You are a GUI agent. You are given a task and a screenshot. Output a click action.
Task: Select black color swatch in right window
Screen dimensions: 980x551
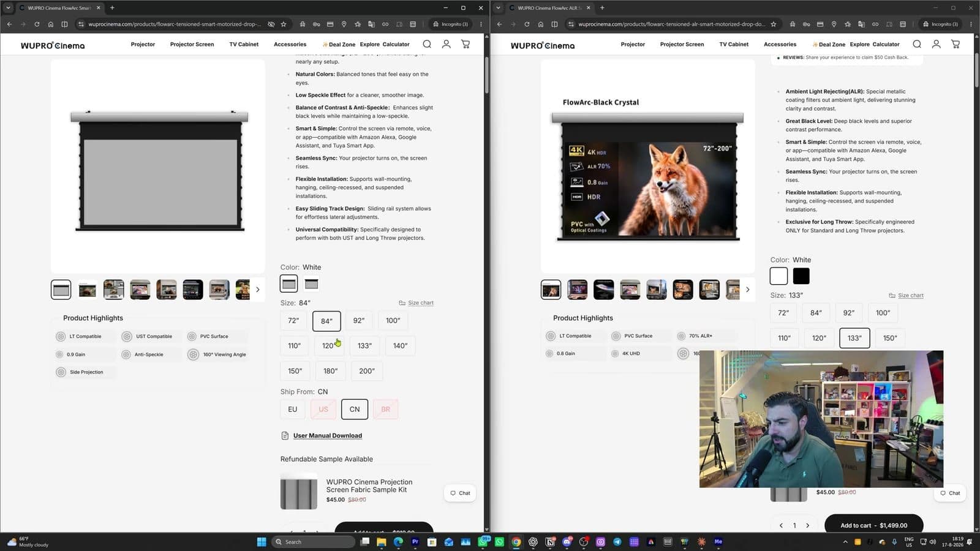pyautogui.click(x=801, y=276)
